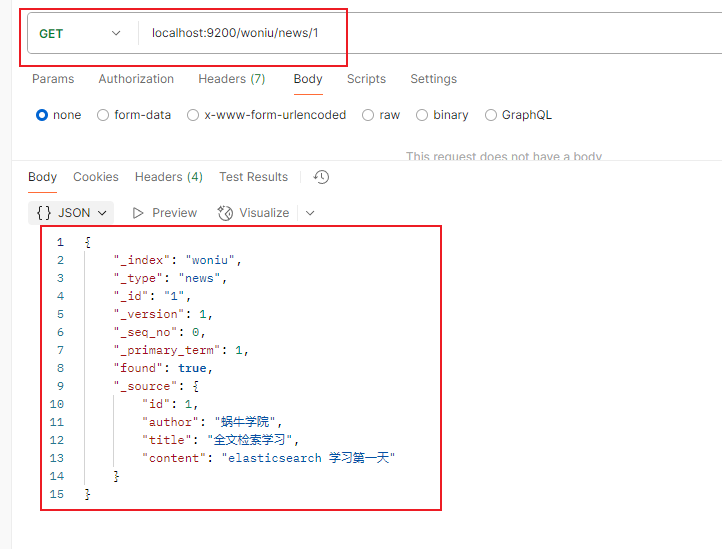The width and height of the screenshot is (722, 549).
Task: Open the Params tab
Action: [53, 79]
